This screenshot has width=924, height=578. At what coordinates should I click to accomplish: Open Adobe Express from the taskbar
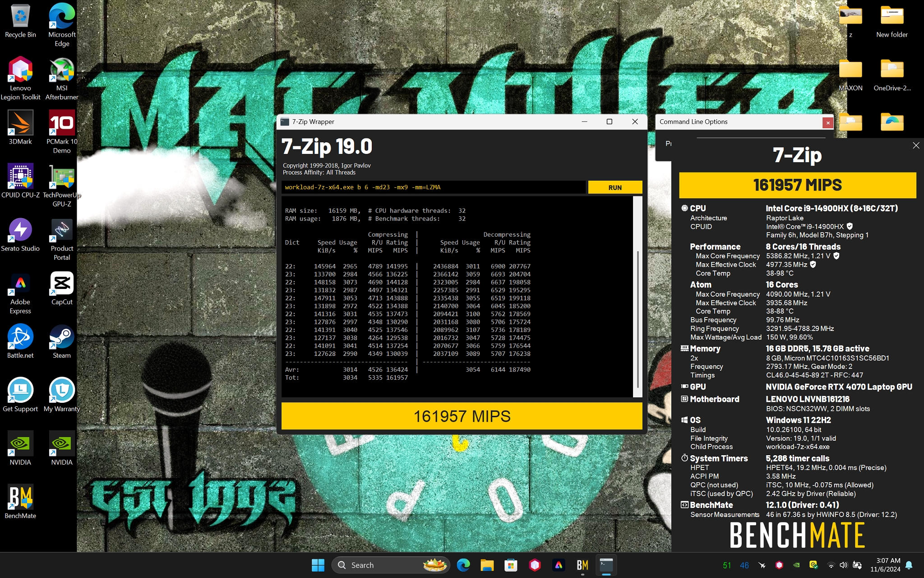pyautogui.click(x=559, y=565)
